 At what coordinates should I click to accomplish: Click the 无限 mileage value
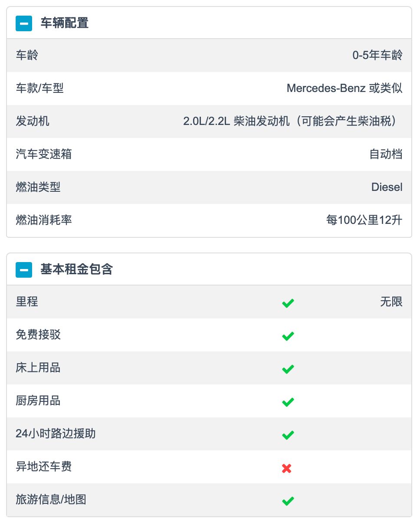[391, 302]
